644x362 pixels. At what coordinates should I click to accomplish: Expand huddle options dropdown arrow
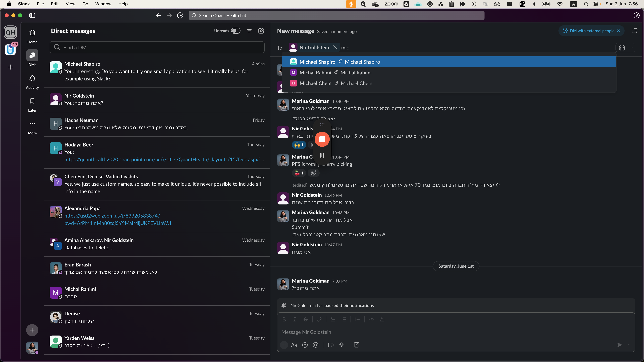pos(631,47)
